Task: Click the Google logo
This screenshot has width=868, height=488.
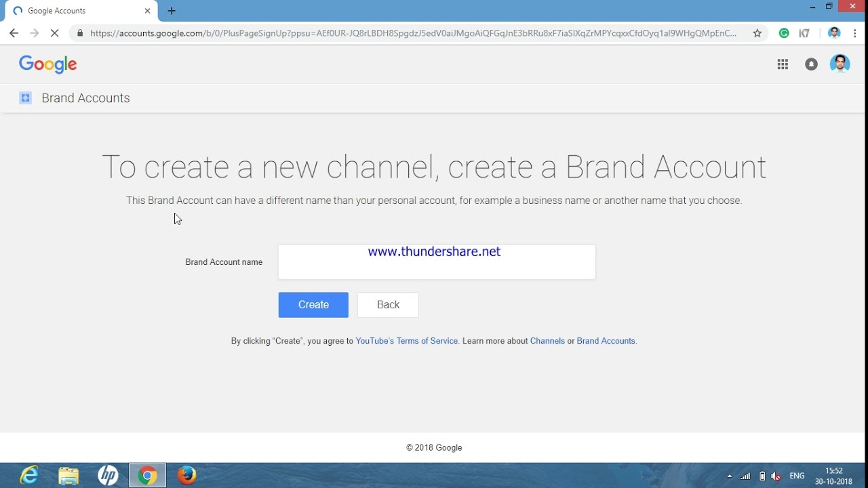Action: tap(47, 64)
